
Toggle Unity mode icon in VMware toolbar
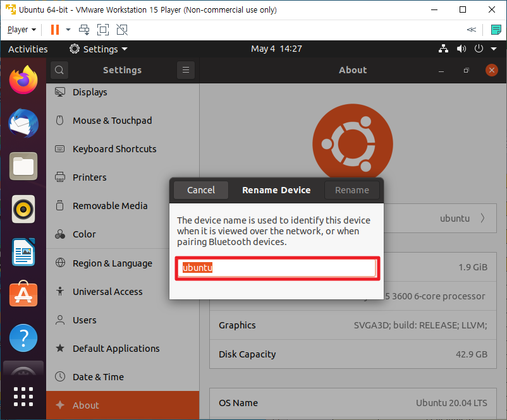[122, 30]
